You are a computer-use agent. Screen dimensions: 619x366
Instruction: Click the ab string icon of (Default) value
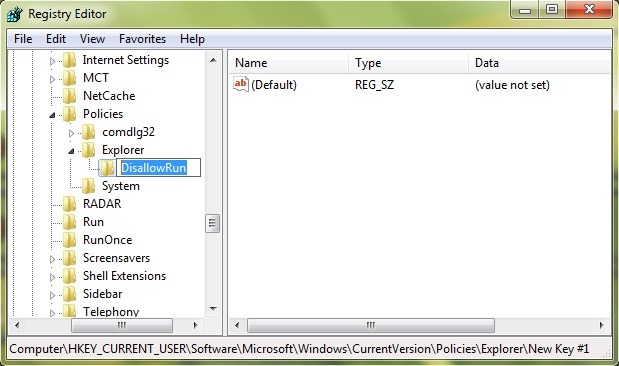click(x=240, y=84)
